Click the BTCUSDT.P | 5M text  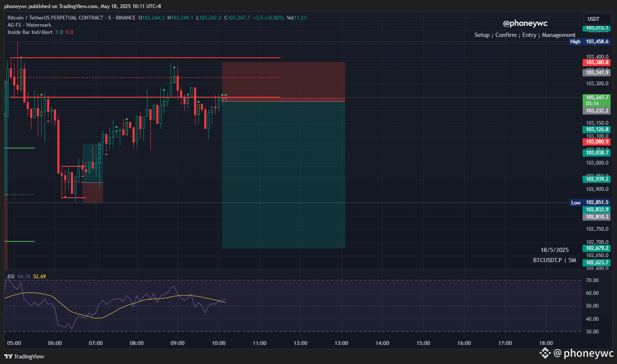[555, 260]
